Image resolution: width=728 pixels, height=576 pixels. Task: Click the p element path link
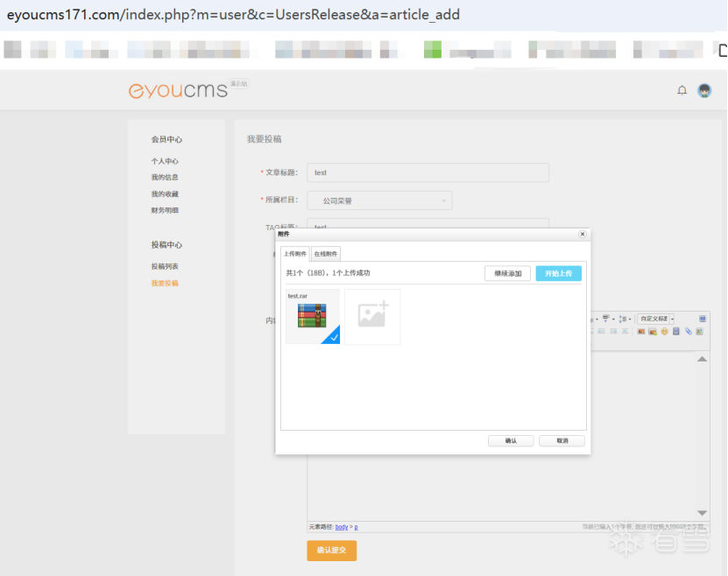(356, 527)
